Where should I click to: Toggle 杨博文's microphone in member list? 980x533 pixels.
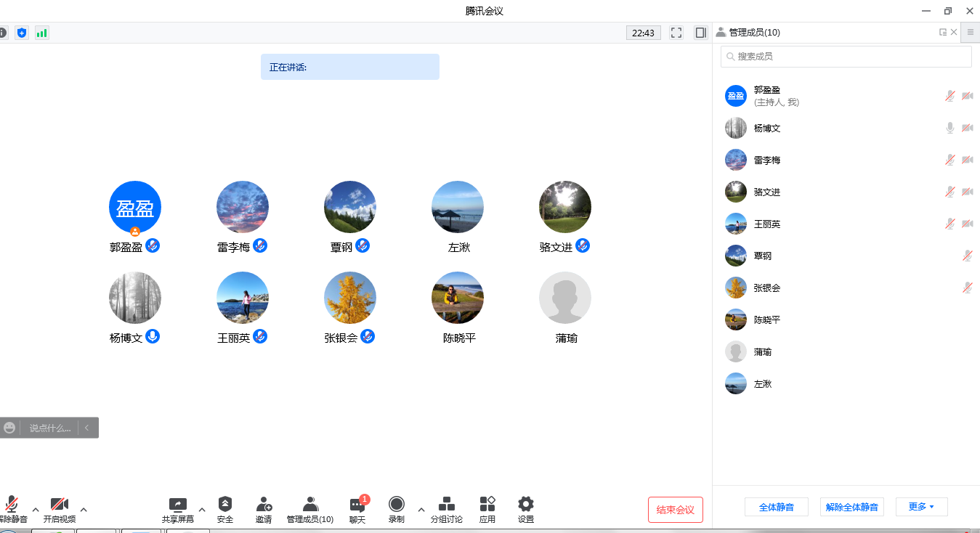click(x=949, y=128)
